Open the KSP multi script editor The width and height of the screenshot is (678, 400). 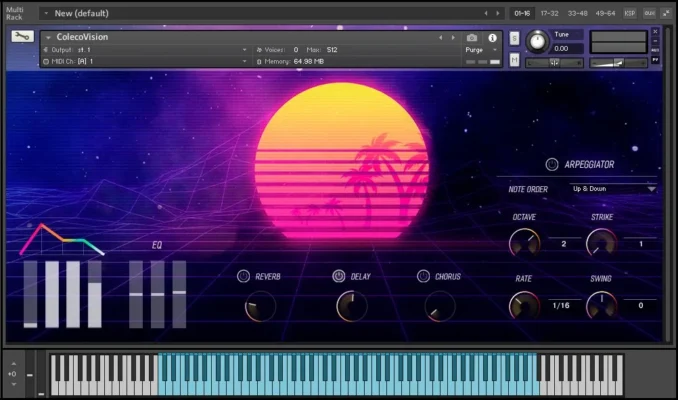pos(630,13)
